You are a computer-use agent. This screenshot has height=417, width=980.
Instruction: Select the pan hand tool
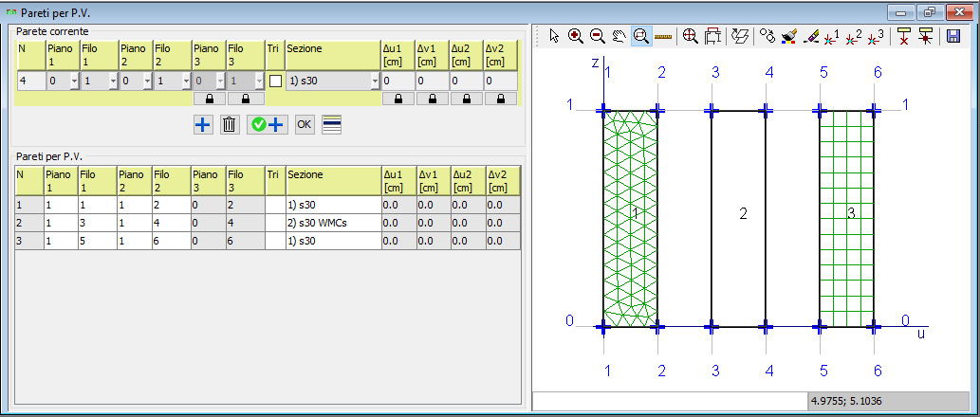(x=619, y=36)
